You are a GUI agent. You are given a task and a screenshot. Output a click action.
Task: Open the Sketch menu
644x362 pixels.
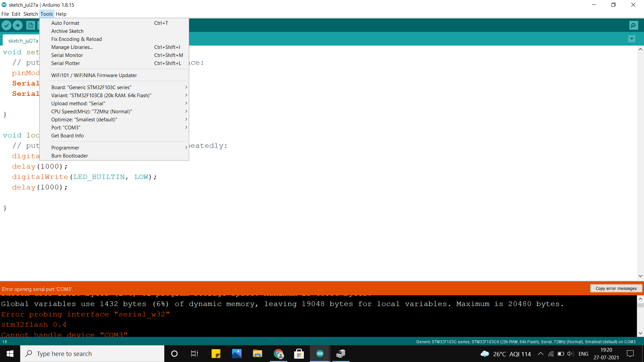30,14
